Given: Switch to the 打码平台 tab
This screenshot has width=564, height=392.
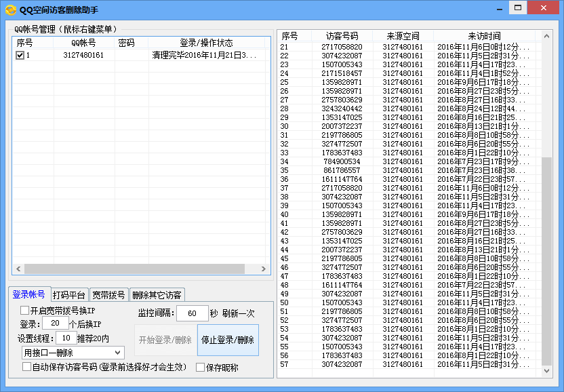Looking at the screenshot, I should [x=69, y=295].
